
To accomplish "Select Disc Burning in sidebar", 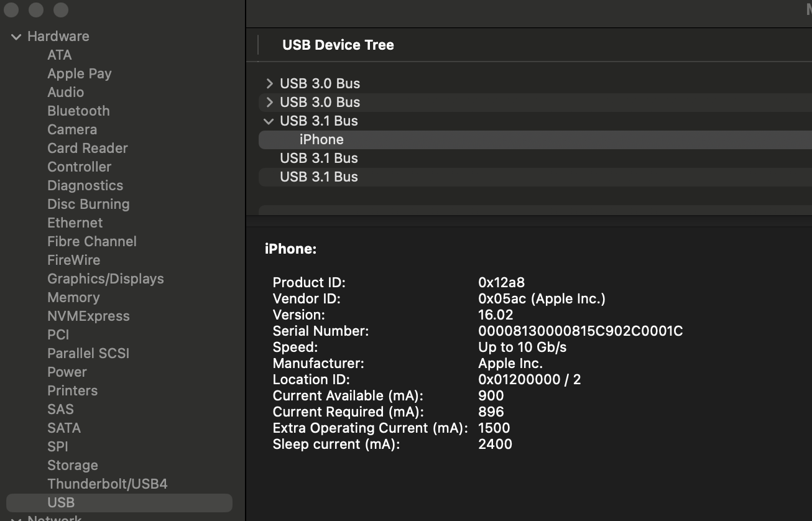I will pos(88,204).
